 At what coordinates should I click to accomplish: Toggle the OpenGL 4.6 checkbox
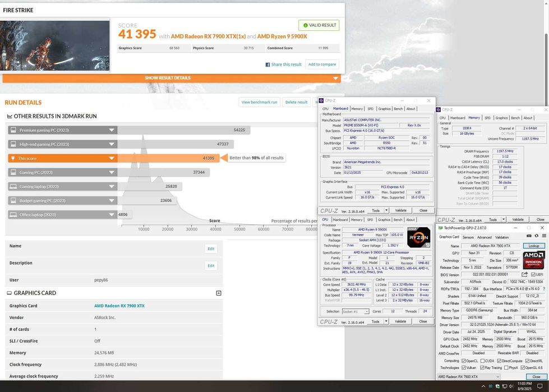click(x=523, y=368)
